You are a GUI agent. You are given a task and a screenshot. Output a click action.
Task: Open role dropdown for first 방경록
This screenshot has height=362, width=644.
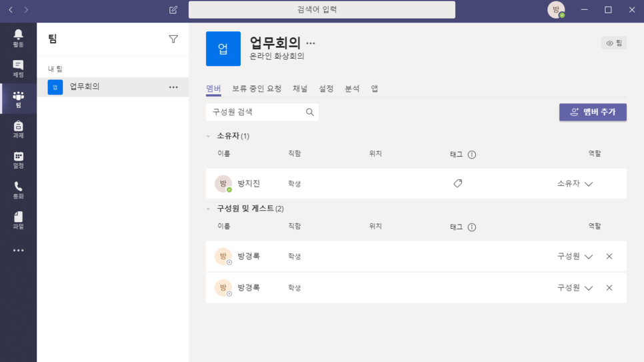pyautogui.click(x=575, y=257)
